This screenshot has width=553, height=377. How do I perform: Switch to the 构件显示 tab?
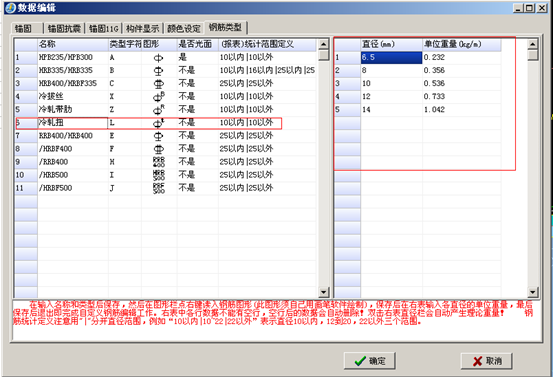point(142,28)
